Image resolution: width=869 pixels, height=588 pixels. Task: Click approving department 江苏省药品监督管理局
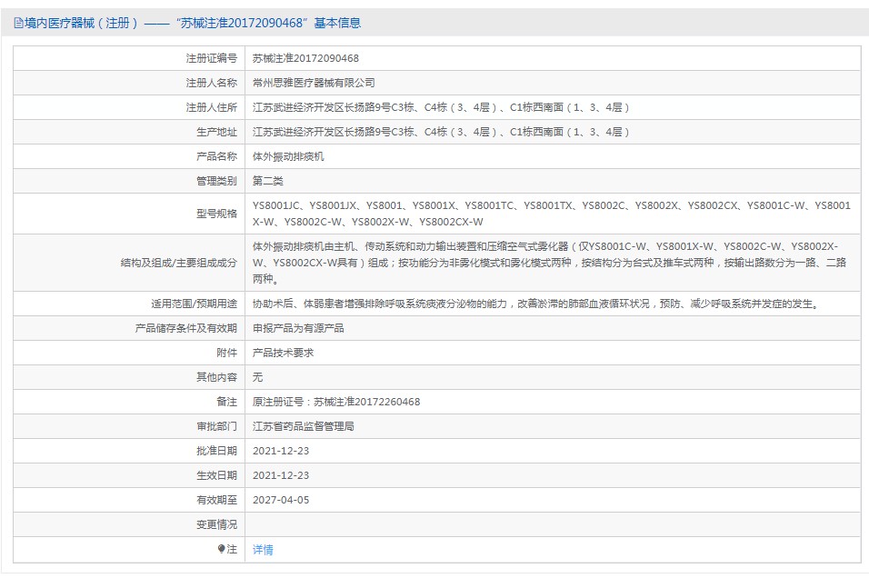304,426
